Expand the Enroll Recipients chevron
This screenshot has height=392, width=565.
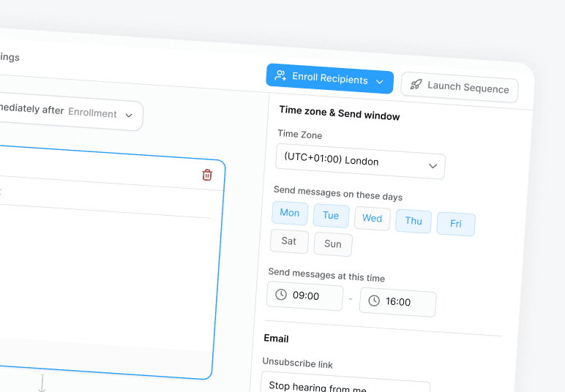coord(379,82)
